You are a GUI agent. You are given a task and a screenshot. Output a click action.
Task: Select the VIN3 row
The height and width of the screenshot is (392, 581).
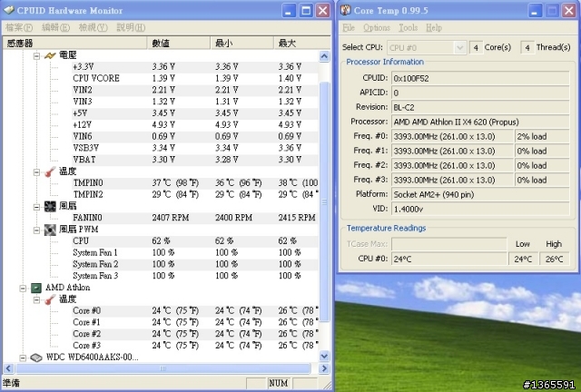(195, 102)
